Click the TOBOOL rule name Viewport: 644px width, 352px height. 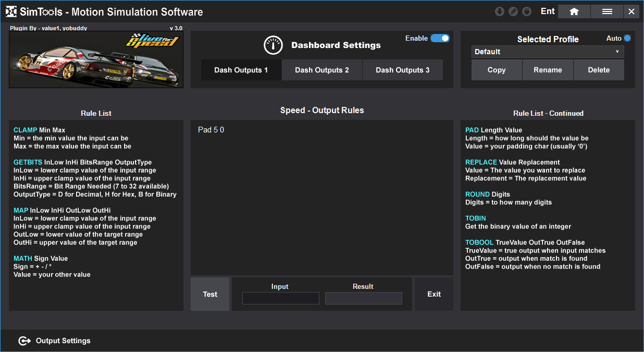[x=479, y=242]
